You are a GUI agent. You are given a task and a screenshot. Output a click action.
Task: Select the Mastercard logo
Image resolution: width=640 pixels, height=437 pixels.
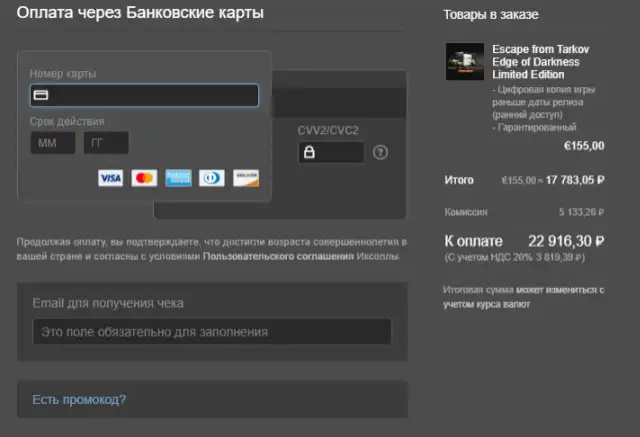tap(144, 178)
